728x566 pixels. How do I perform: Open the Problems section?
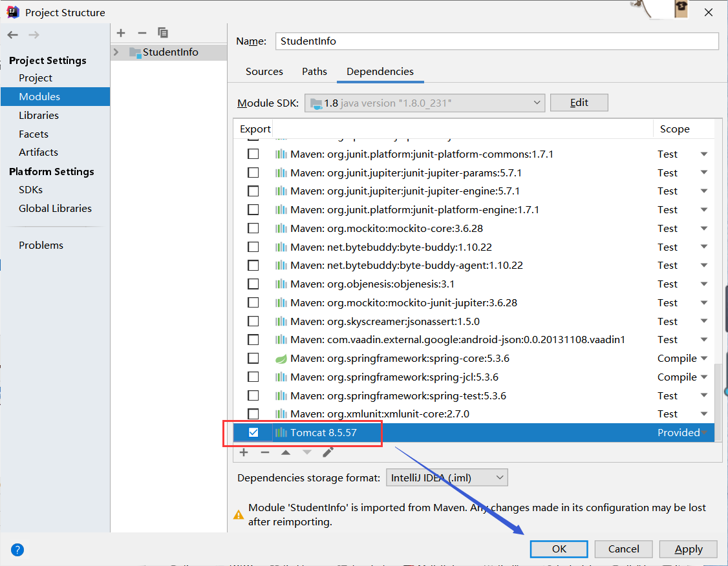41,245
